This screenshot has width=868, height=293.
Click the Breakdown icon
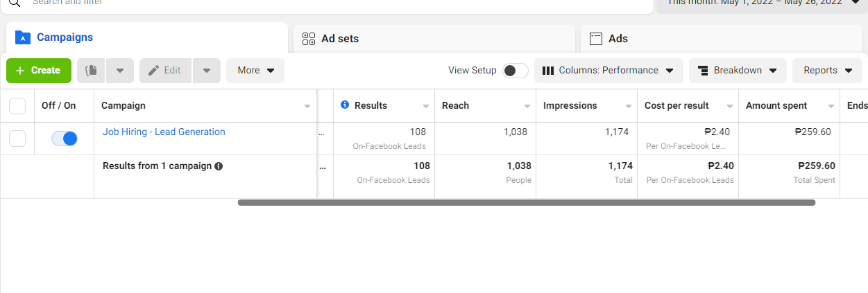[703, 71]
